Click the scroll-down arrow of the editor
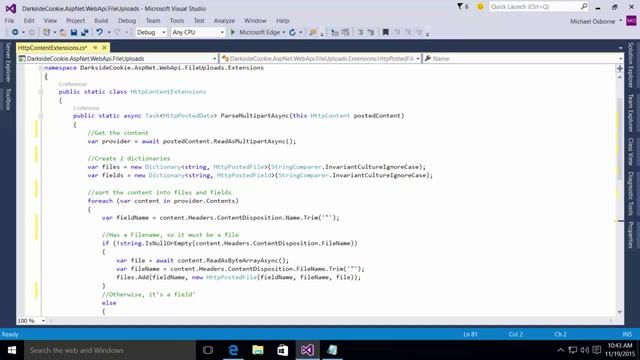The width and height of the screenshot is (640, 360). pos(620,312)
